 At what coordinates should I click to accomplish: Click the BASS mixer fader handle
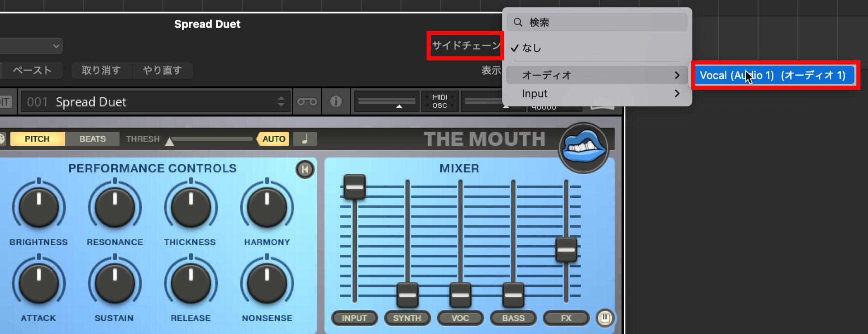[x=513, y=295]
